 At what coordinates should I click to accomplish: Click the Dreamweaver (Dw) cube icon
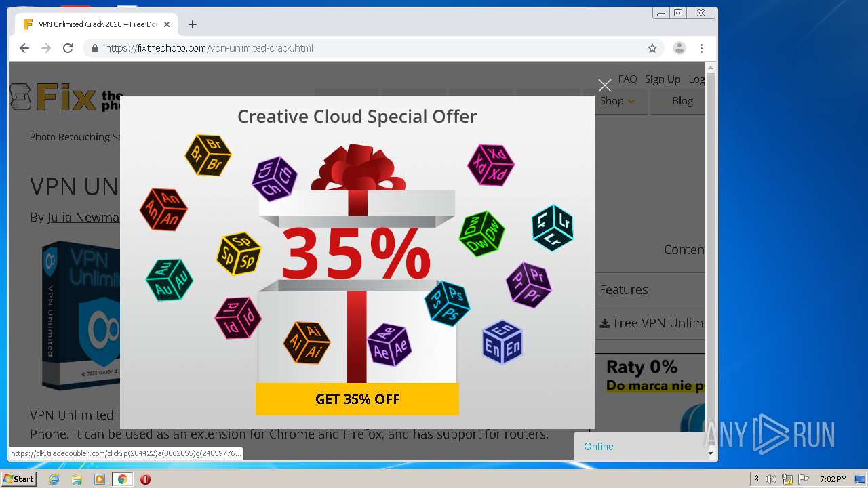tap(482, 233)
